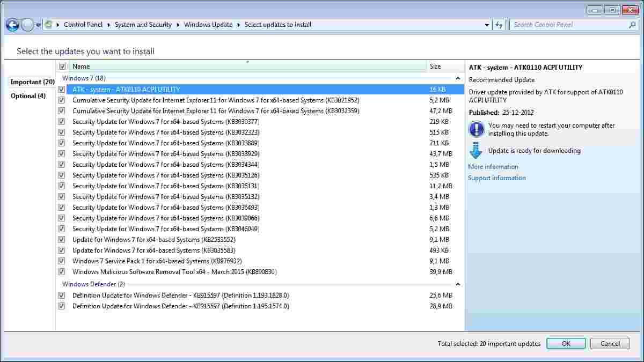Screen dimensions: 644x362
Task: Click Total selected: 20 important updates text
Action: tap(489, 344)
